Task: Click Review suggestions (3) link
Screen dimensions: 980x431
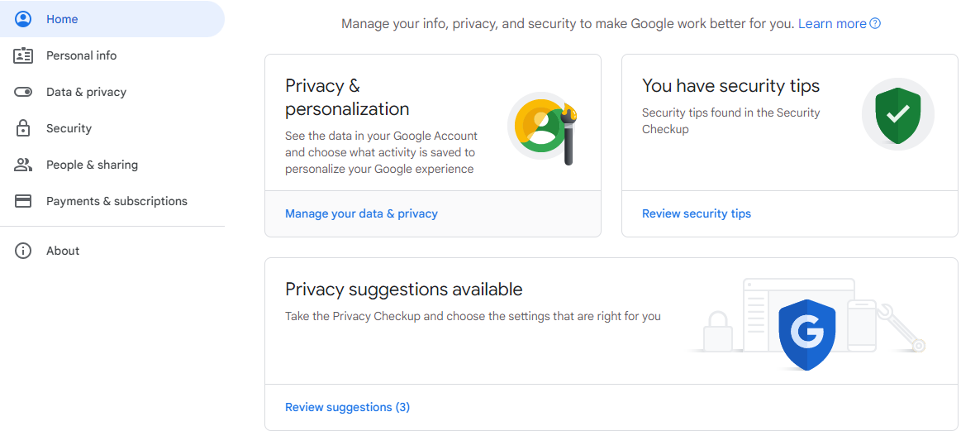Action: point(348,407)
